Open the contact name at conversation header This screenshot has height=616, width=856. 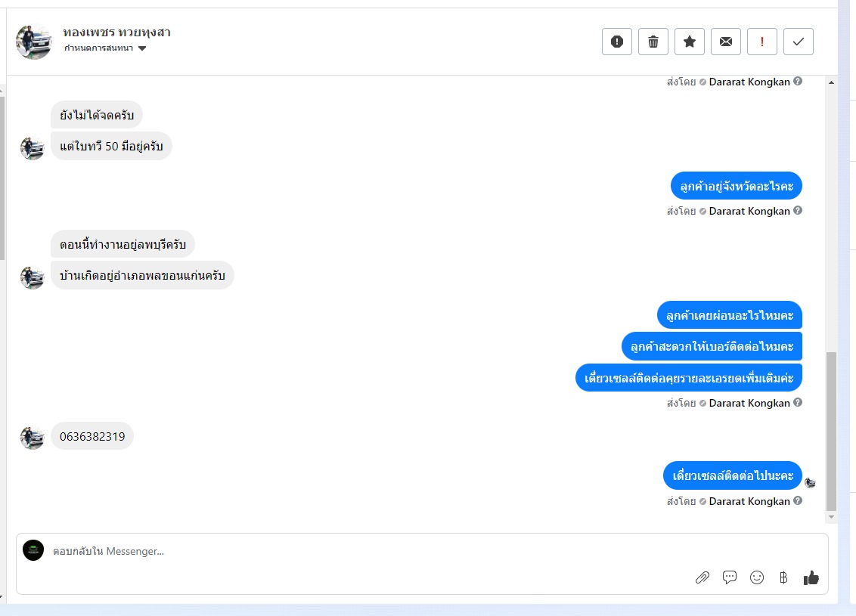(x=116, y=33)
